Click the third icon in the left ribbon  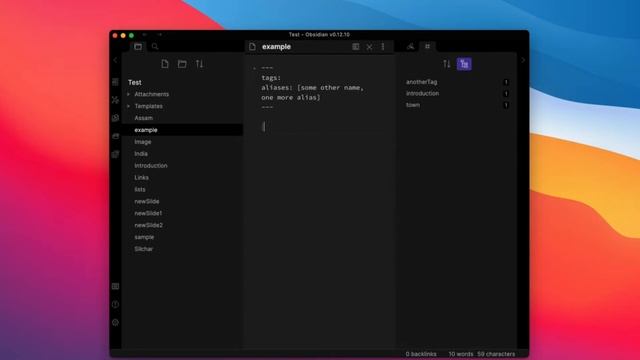[116, 118]
